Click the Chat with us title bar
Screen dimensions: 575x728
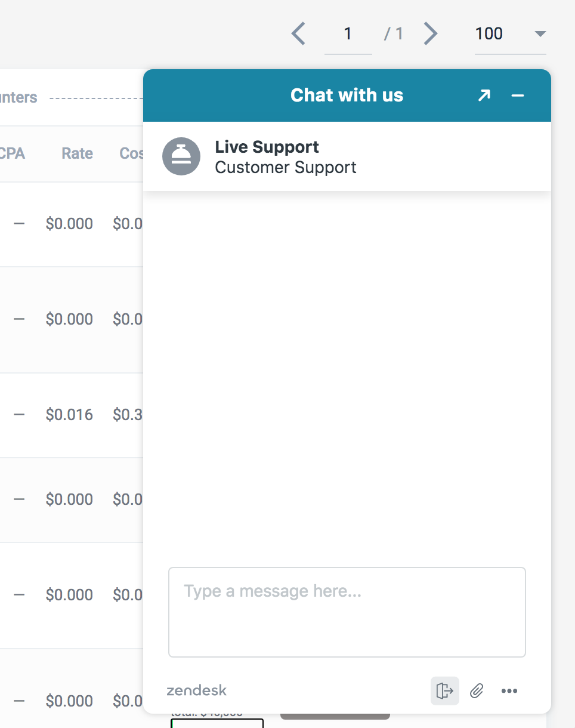pos(347,95)
